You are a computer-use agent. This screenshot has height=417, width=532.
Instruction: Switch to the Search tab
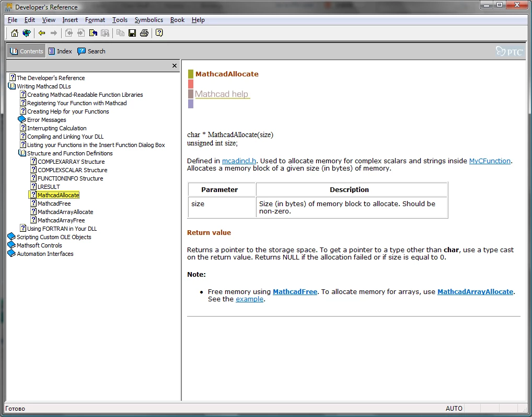[x=91, y=51]
